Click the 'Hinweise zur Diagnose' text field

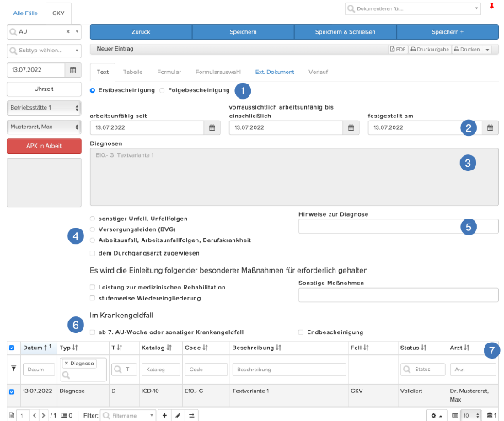(399, 226)
